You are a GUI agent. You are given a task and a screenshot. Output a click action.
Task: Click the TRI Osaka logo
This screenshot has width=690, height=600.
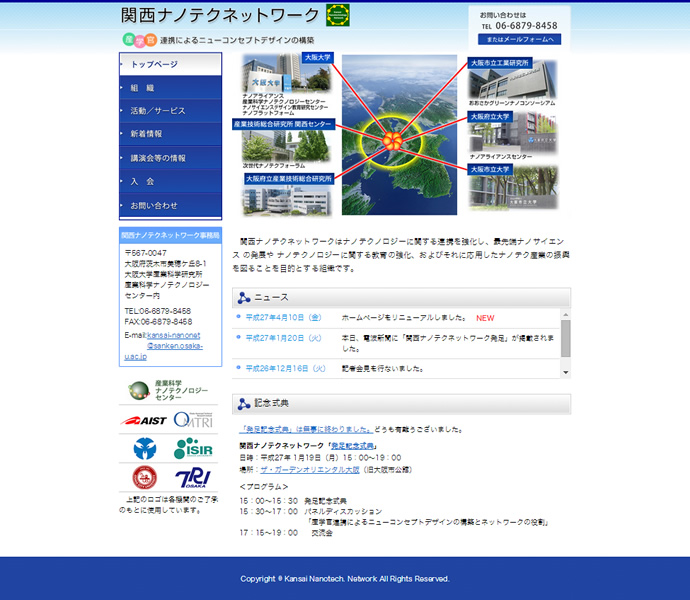pos(193,478)
